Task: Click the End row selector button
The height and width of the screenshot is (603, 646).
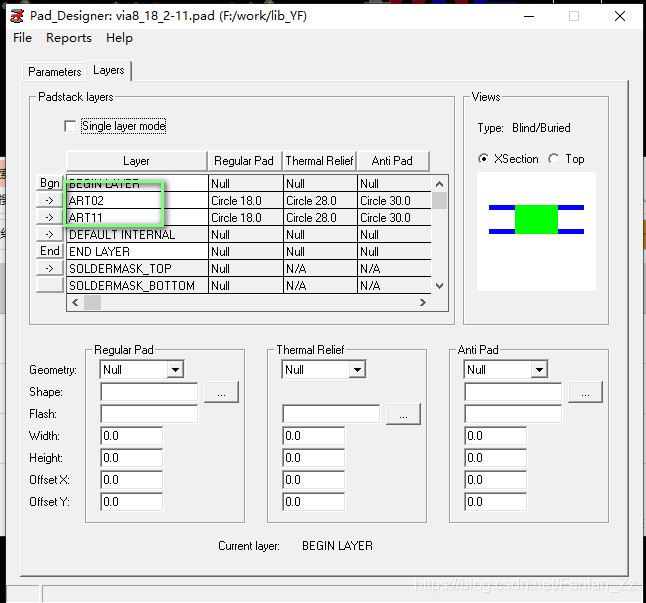Action: click(x=49, y=251)
